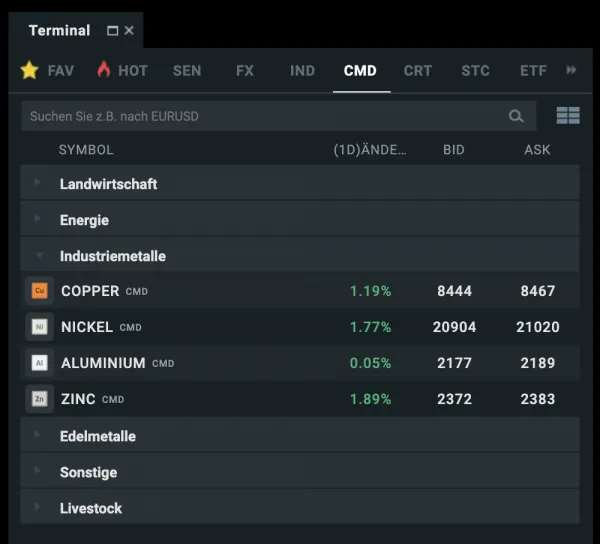Click COPPER ask price 8467
The image size is (600, 544).
[537, 291]
